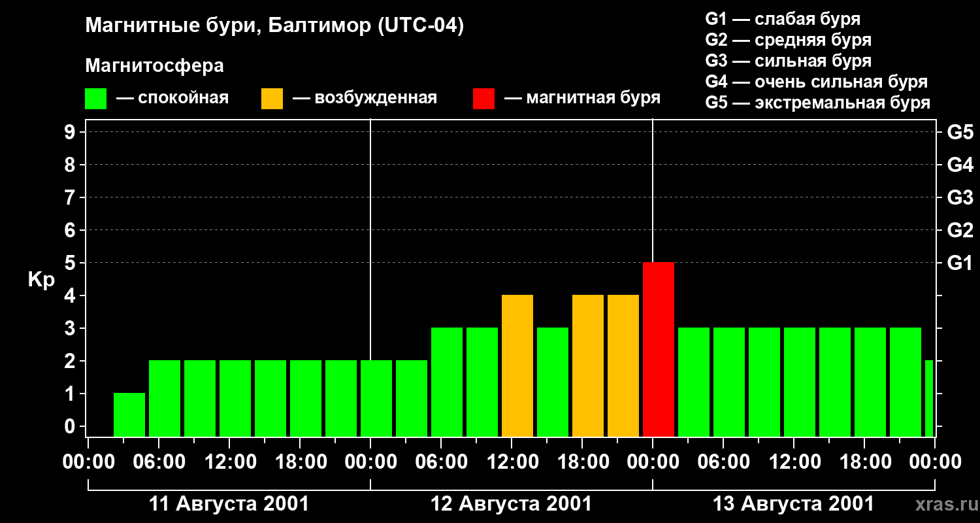Select 'G1 — слабая буря' legend text
The image size is (980, 523).
point(782,19)
